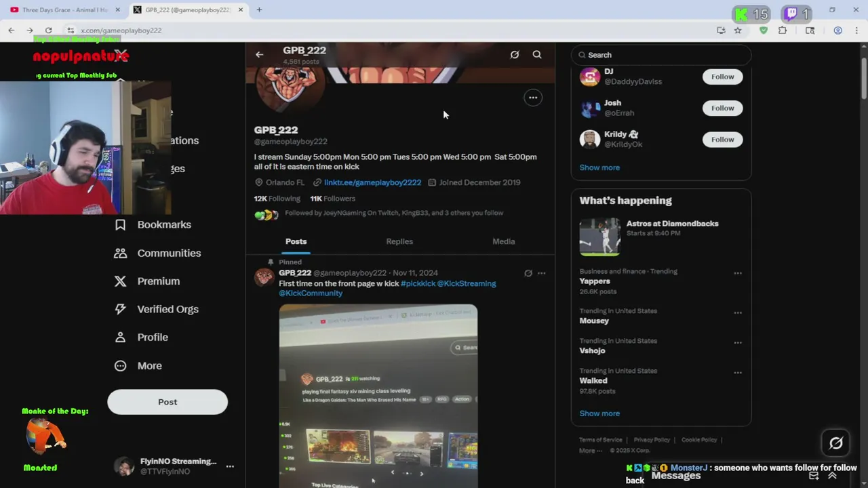Open Chrome profile avatar icon

[838, 30]
